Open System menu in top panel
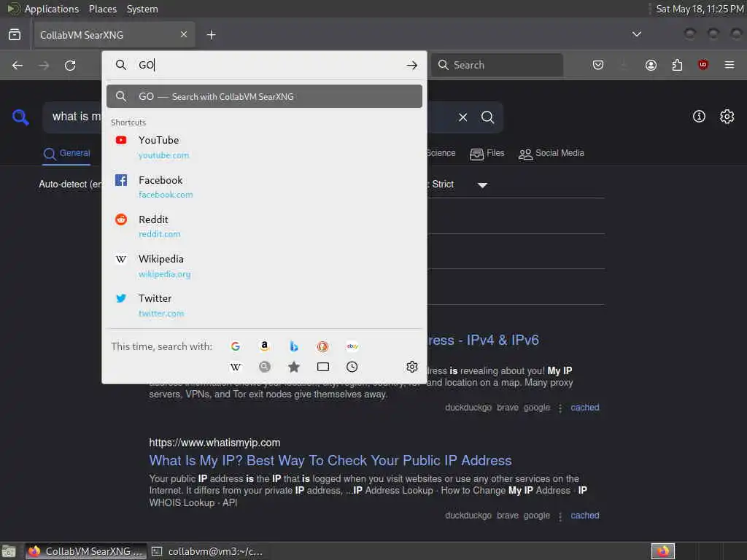 pyautogui.click(x=142, y=9)
